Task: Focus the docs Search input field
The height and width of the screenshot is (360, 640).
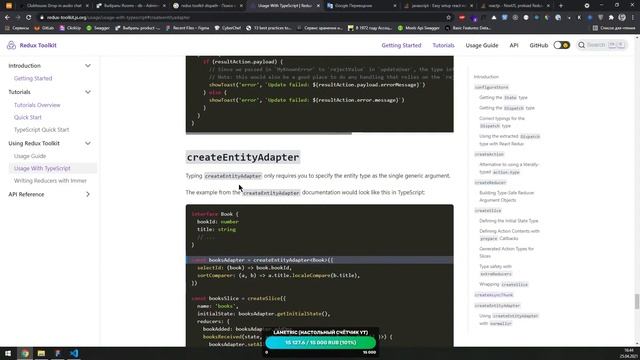Action: pyautogui.click(x=602, y=45)
